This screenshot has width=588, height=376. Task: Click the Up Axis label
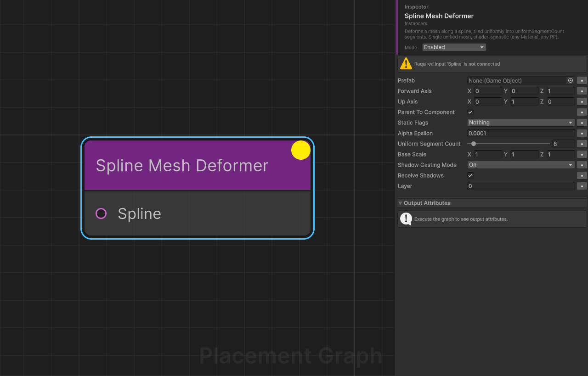click(x=408, y=101)
